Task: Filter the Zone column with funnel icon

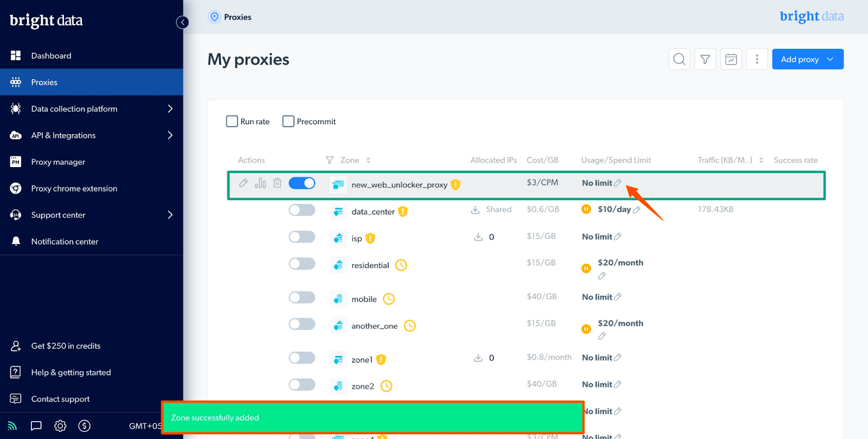Action: (329, 160)
